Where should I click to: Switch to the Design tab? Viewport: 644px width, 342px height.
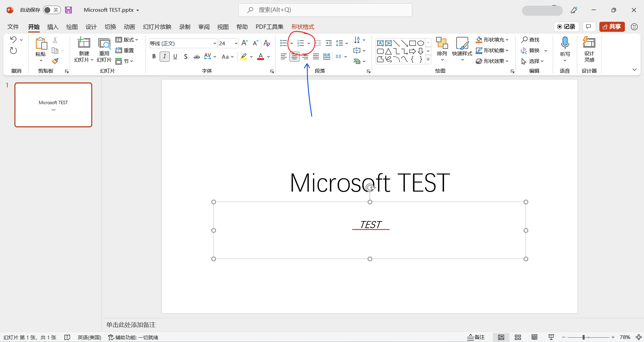[91, 27]
